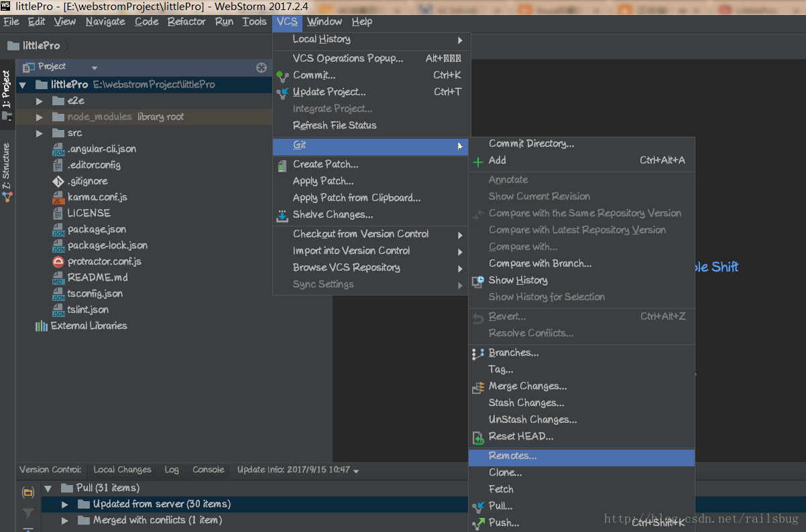This screenshot has height=532, width=806.
Task: Click the Branches icon in Git submenu
Action: (x=477, y=353)
